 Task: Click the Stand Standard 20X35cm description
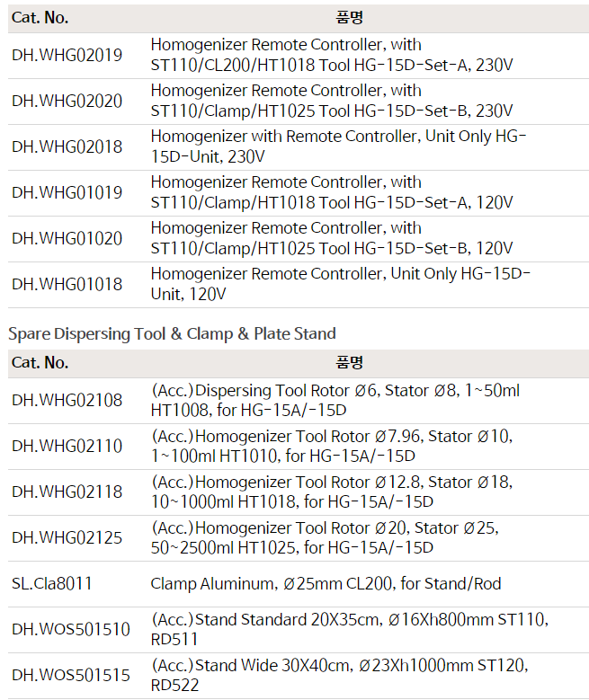click(x=349, y=630)
